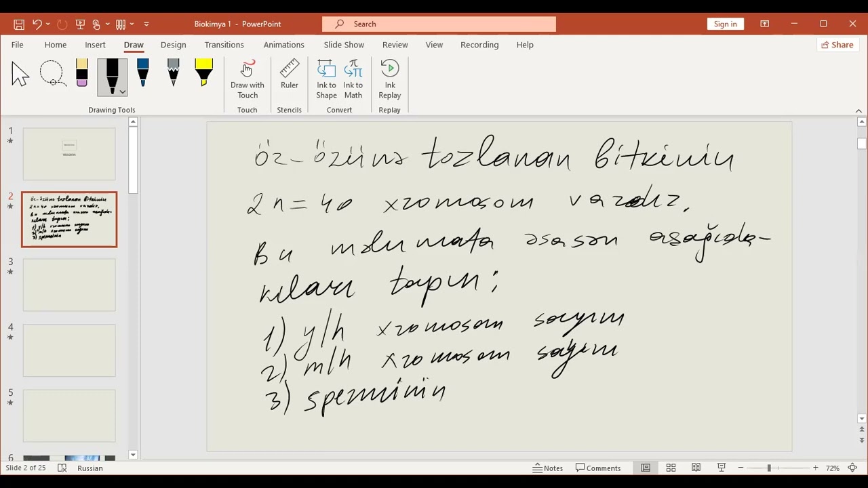This screenshot has height=488, width=868.
Task: Undo the last action
Action: (x=37, y=24)
